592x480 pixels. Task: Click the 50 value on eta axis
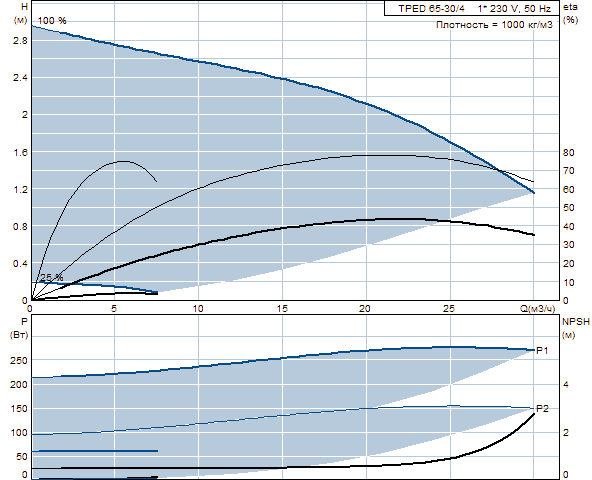point(569,208)
